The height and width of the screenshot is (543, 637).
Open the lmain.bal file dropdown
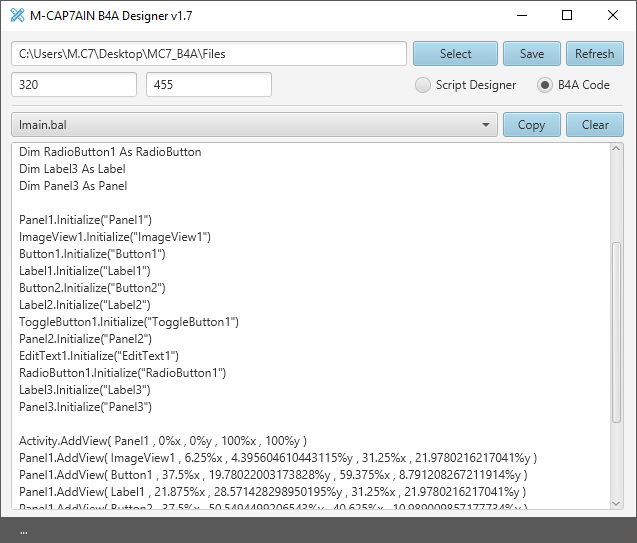pyautogui.click(x=254, y=125)
